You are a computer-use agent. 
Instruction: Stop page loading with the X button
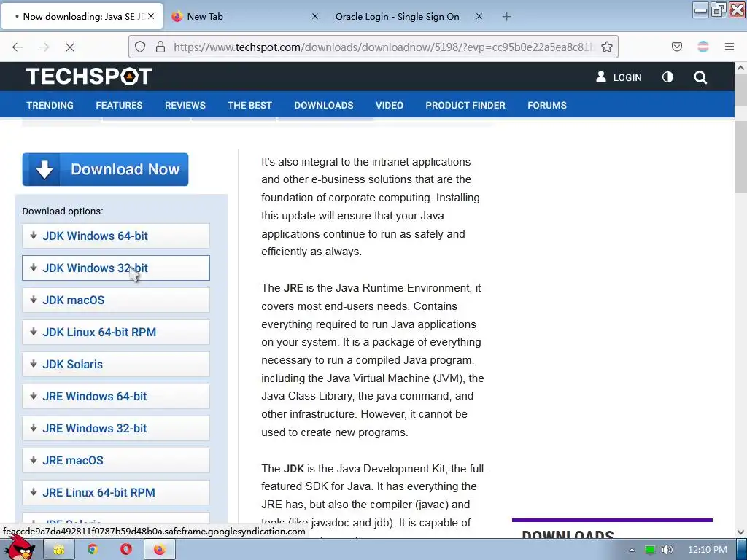point(69,47)
